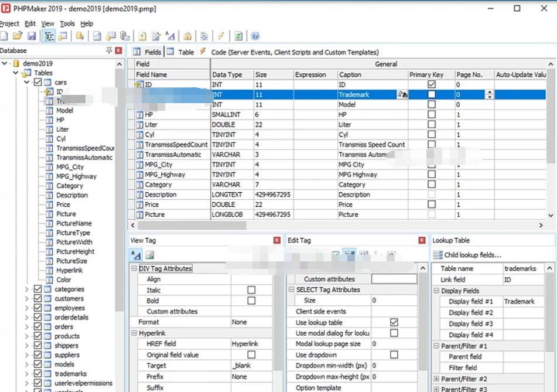The height and width of the screenshot is (392, 557).
Task: Click the Target property value _blank
Action: 251,366
